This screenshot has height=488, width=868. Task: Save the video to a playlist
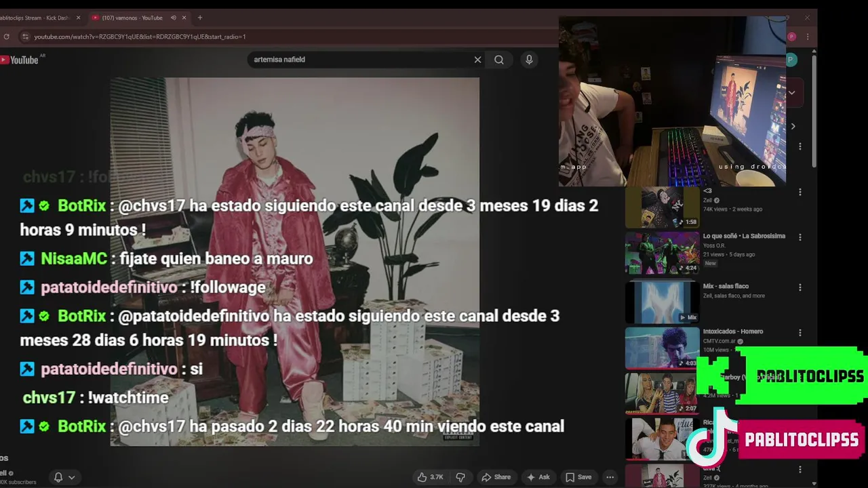578,477
